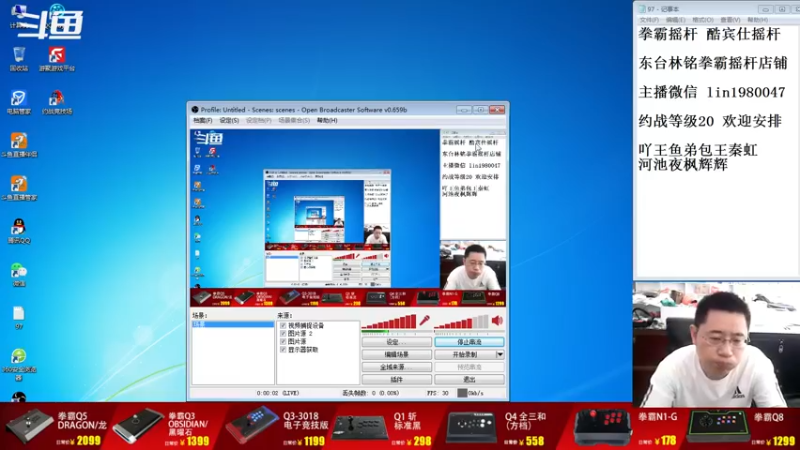Click the FPS: 30 status entry
The width and height of the screenshot is (800, 450).
click(438, 393)
